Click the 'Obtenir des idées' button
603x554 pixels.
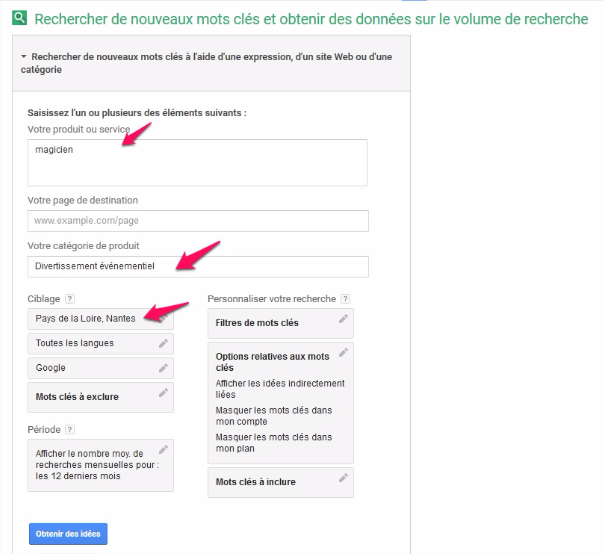coord(68,534)
